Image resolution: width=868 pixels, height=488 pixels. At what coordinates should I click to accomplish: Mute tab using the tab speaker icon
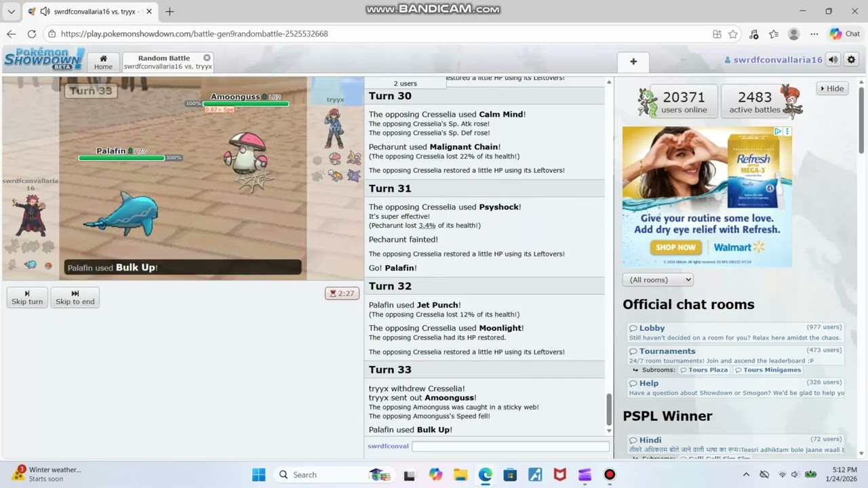(x=45, y=12)
